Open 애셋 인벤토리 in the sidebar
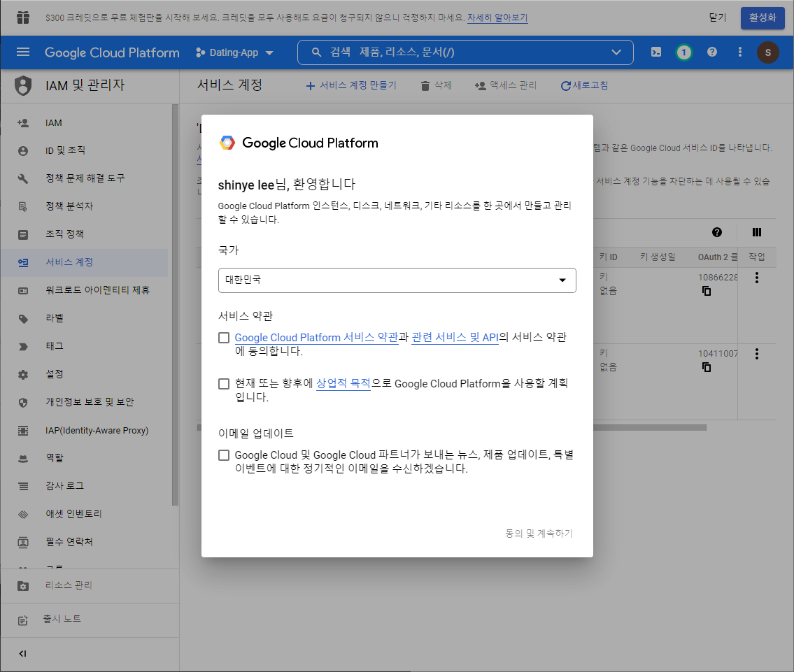Screen dimensions: 794x672 point(84,514)
